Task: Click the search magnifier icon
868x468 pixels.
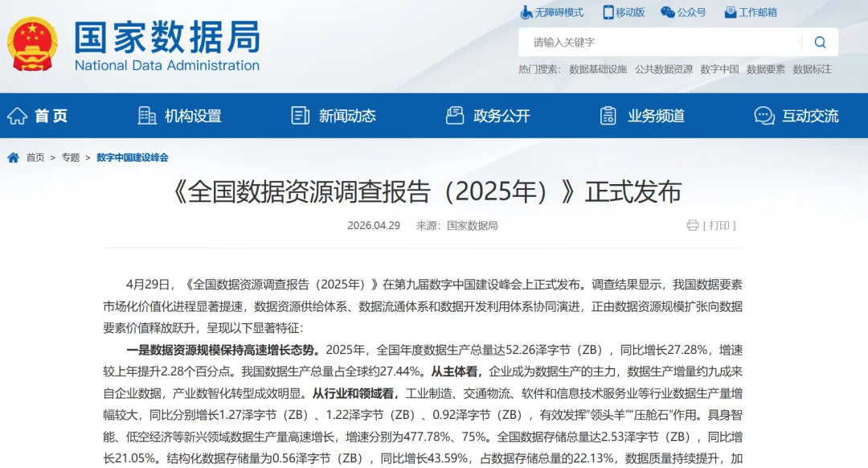Action: [820, 41]
